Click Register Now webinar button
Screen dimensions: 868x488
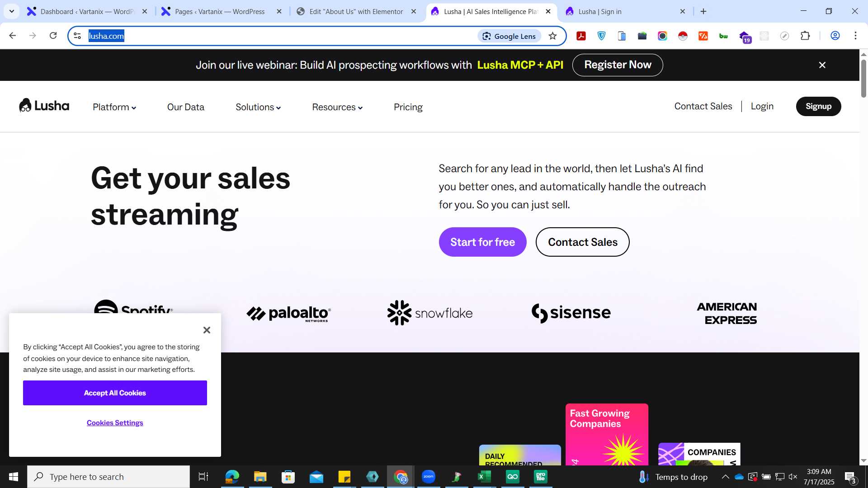(618, 65)
